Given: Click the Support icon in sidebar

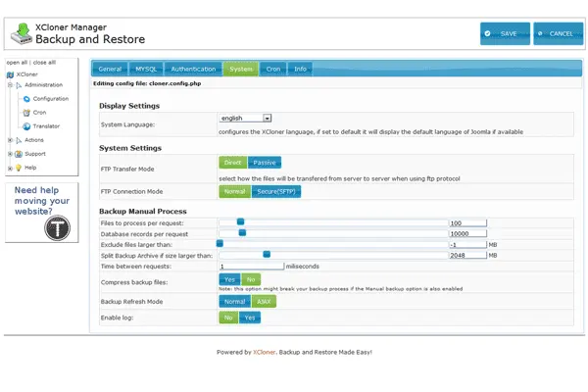Looking at the screenshot, I should tap(18, 154).
